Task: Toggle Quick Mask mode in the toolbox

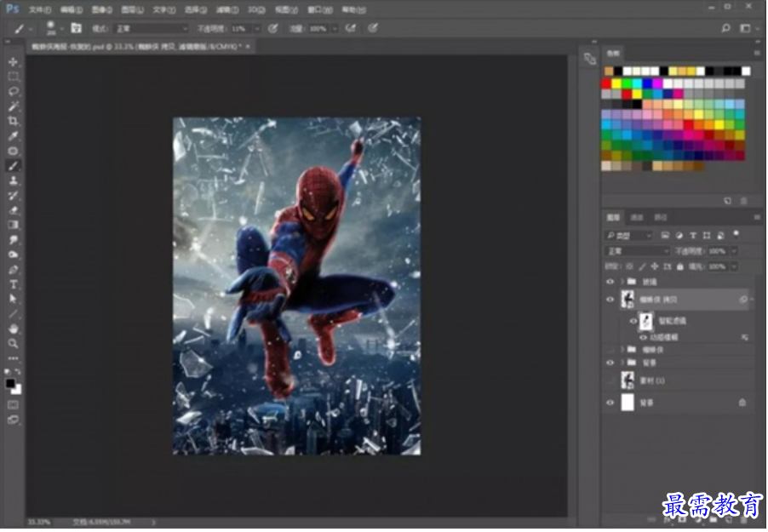Action: tap(14, 404)
